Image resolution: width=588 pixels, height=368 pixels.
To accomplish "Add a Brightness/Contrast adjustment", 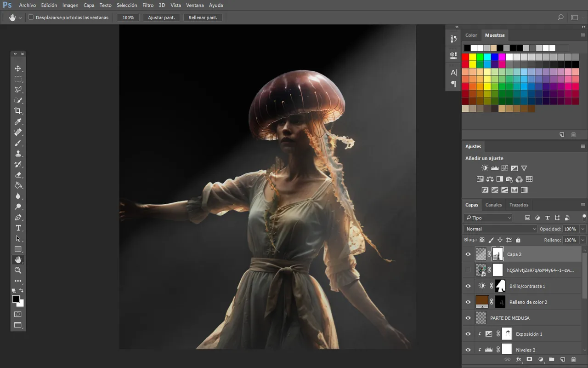I will coord(485,168).
